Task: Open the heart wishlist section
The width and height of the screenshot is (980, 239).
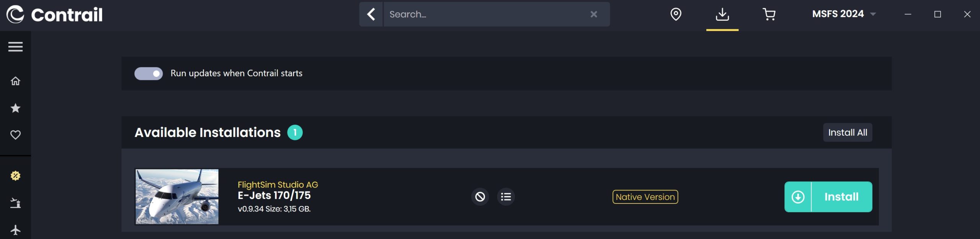Action: pos(15,135)
